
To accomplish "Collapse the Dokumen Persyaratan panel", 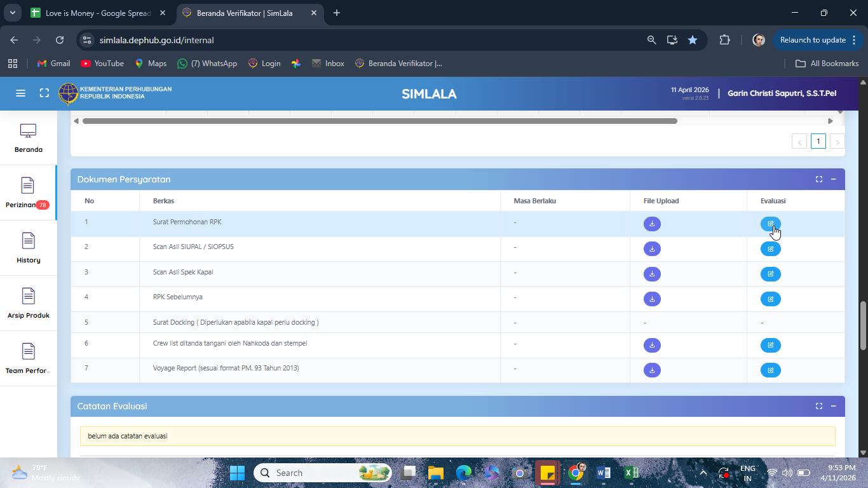I will coord(833,179).
